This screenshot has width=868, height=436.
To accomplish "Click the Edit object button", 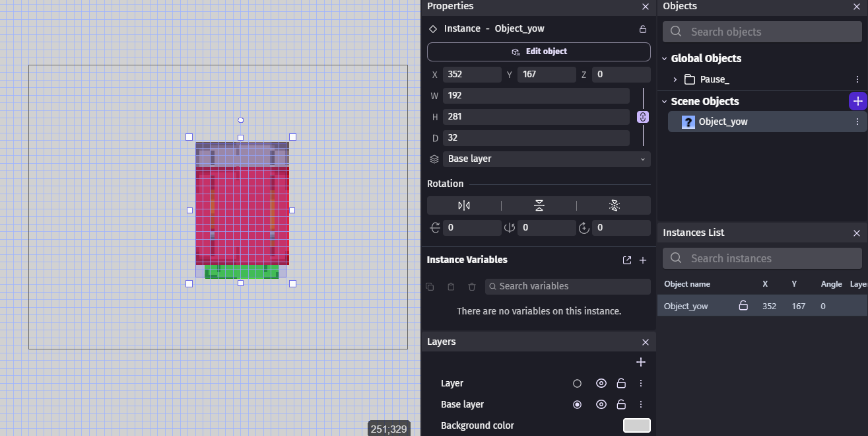I will (x=539, y=52).
